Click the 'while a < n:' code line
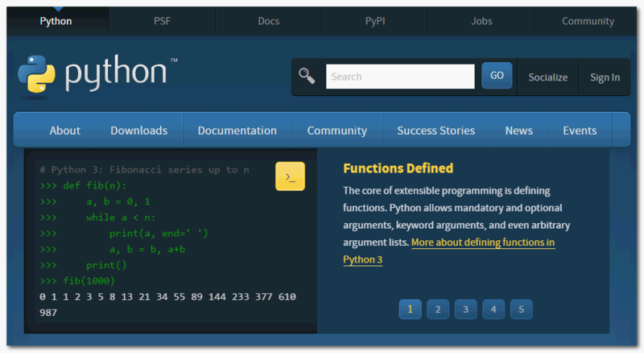The width and height of the screenshot is (644, 353). click(x=97, y=218)
